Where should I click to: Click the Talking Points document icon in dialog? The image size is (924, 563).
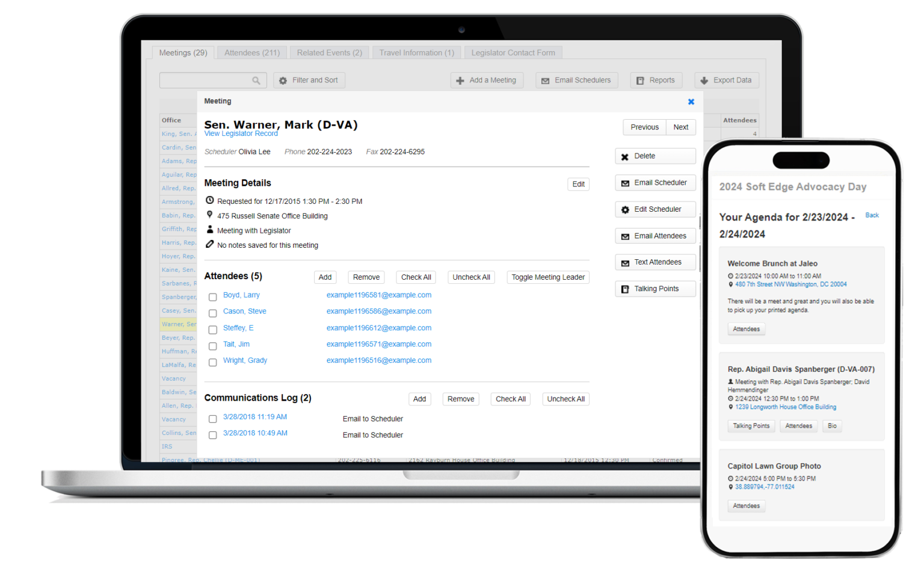point(625,289)
